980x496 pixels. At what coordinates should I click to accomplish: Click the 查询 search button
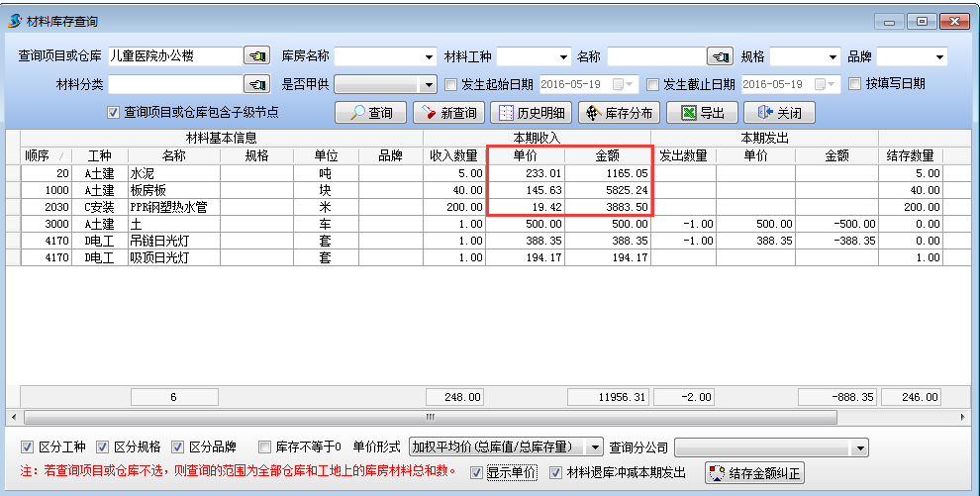click(x=371, y=113)
